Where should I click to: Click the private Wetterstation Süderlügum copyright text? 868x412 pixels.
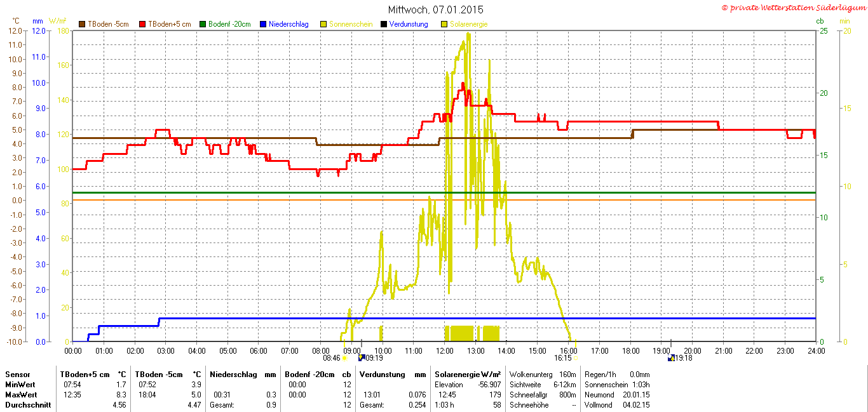pos(794,8)
